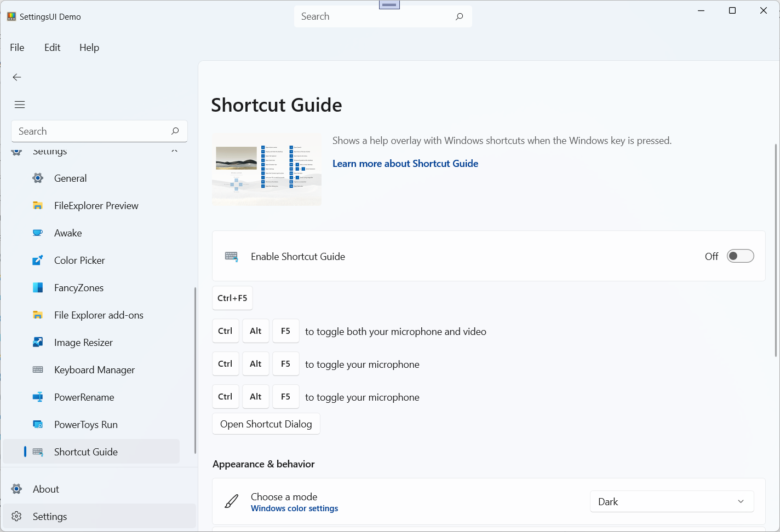780x532 pixels.
Task: Toggle the hamburger navigation menu
Action: point(20,105)
